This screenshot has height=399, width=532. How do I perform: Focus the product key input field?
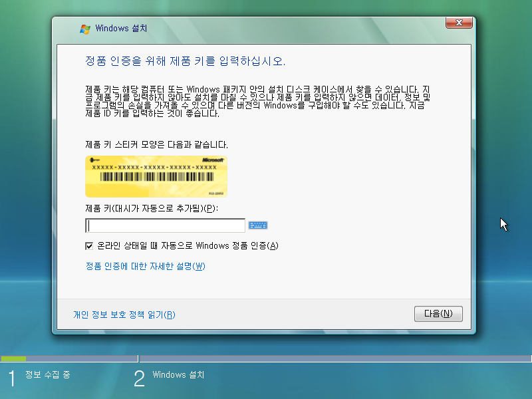point(165,225)
